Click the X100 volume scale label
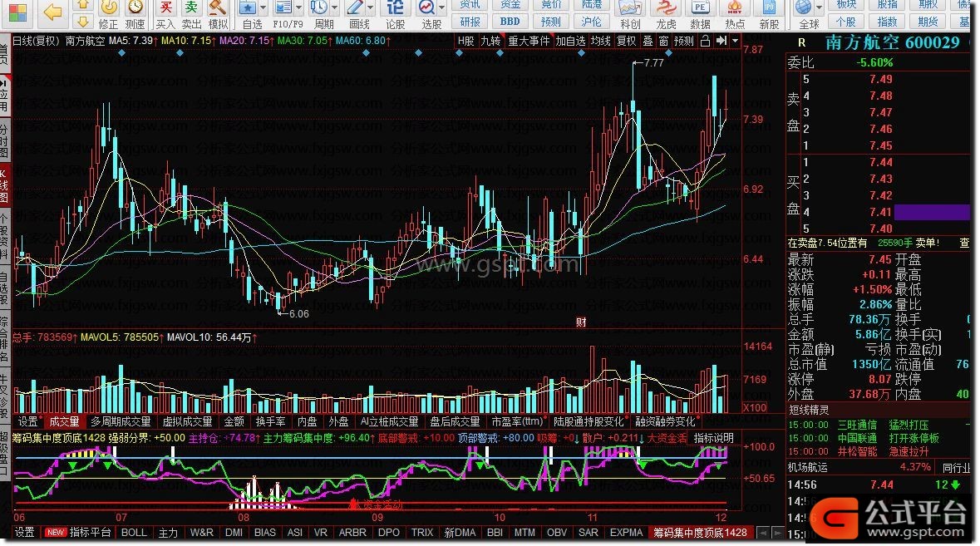The height and width of the screenshot is (546, 980). (x=755, y=407)
